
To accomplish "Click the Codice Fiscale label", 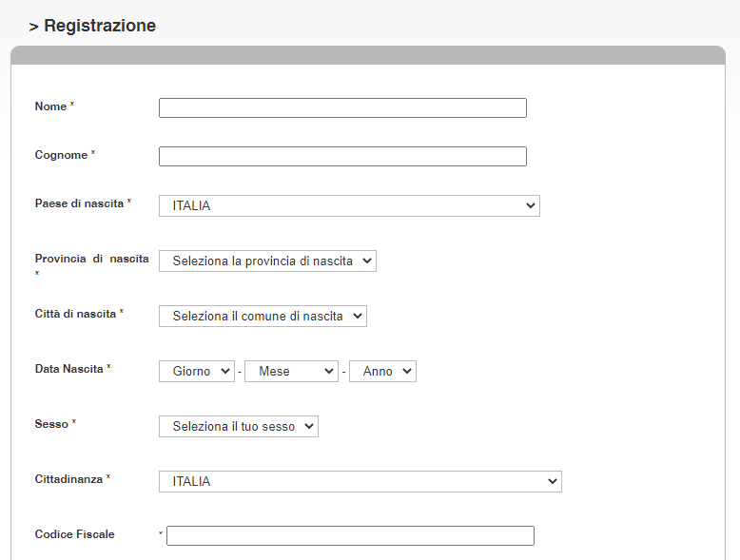I will coord(74,534).
